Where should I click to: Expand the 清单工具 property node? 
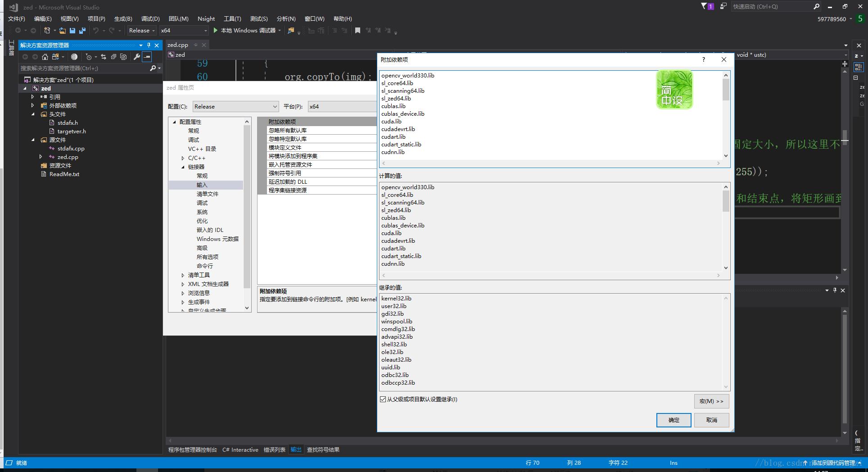(x=183, y=275)
